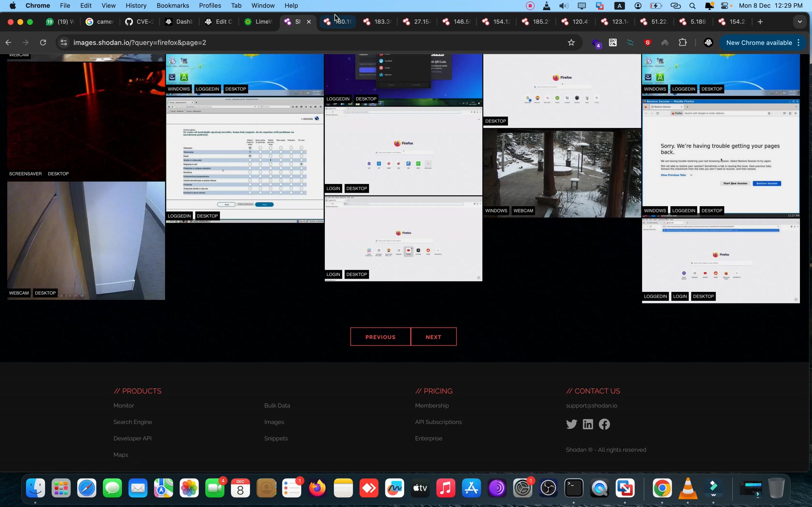This screenshot has height=507, width=812.
Task: Reload the page with the refresh icon
Action: [43, 43]
